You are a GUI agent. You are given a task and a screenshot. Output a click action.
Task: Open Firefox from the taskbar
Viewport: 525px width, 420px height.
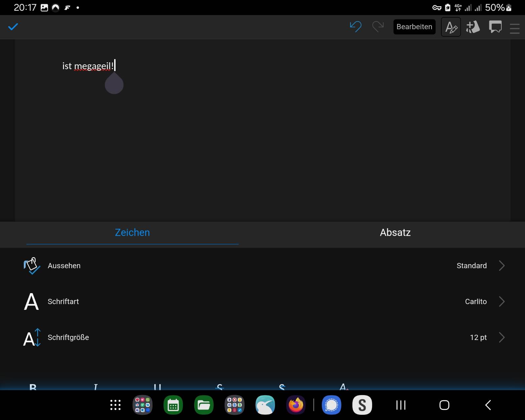pos(296,405)
